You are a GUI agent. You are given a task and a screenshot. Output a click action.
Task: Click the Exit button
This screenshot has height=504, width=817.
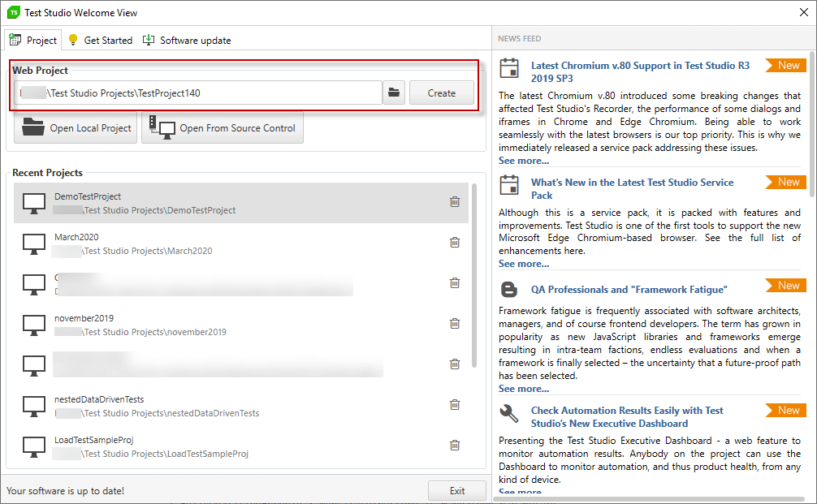[457, 490]
